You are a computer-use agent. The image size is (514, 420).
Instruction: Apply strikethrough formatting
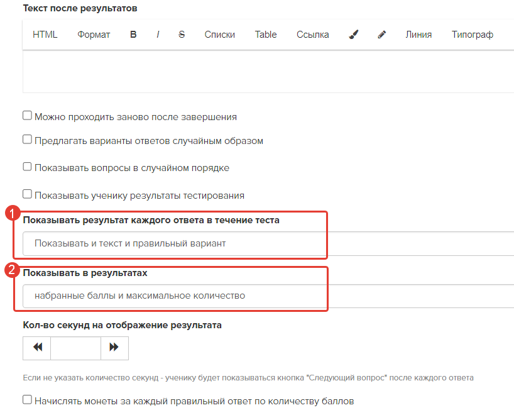point(182,35)
